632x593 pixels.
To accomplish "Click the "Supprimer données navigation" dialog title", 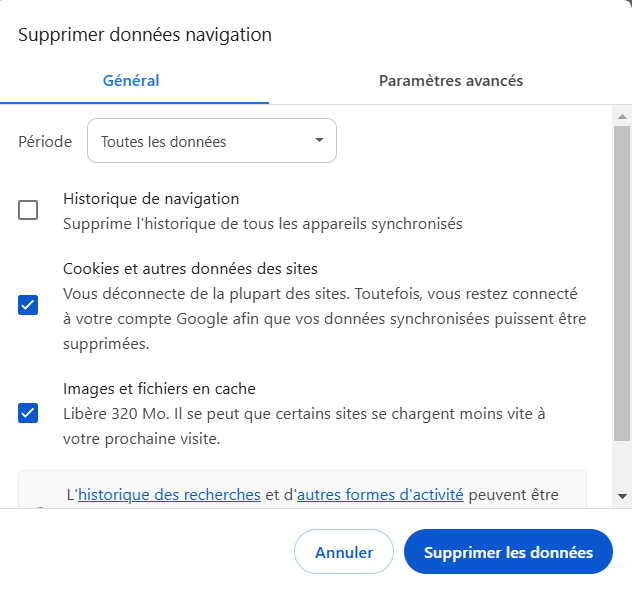I will click(145, 35).
